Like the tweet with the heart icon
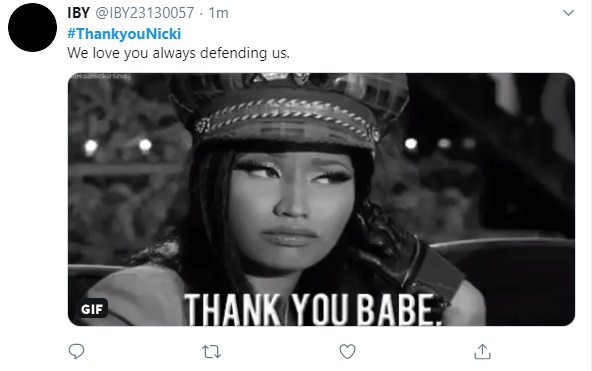 coord(347,351)
